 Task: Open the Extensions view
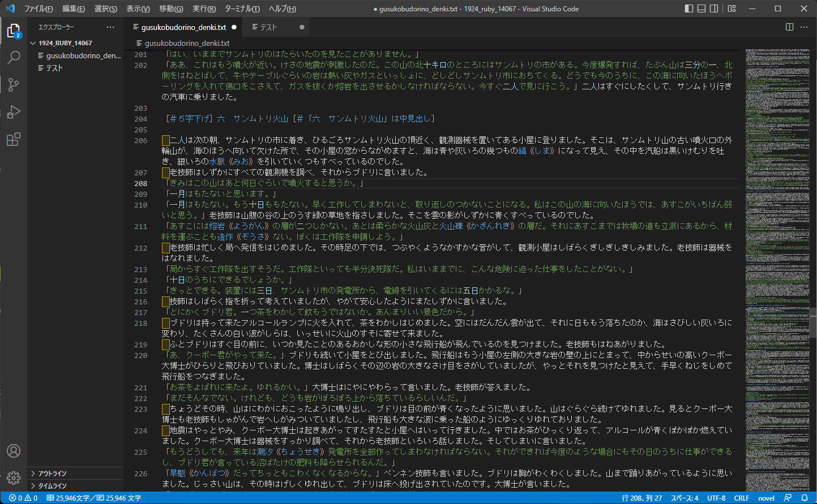point(14,139)
